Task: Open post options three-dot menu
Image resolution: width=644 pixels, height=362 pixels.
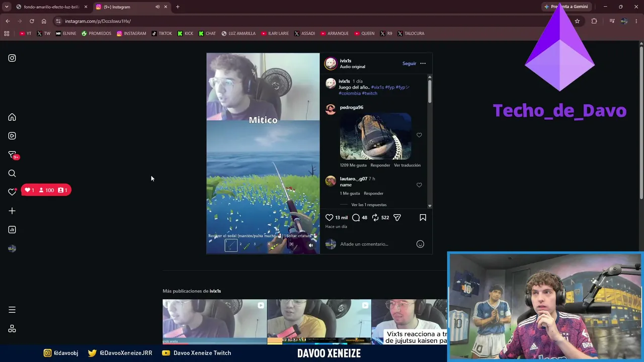Action: (x=423, y=63)
